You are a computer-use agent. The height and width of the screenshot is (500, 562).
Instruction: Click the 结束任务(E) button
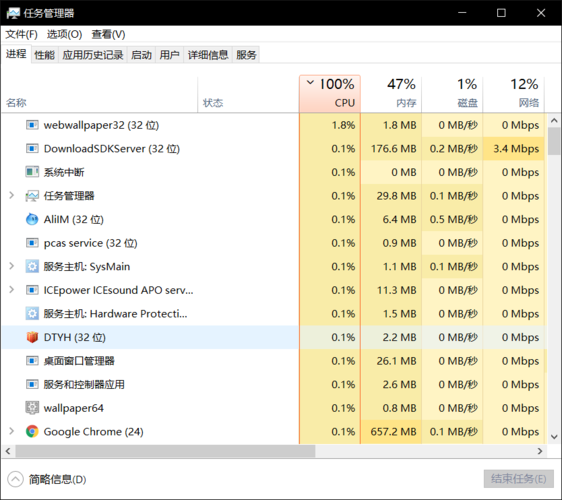tap(518, 479)
